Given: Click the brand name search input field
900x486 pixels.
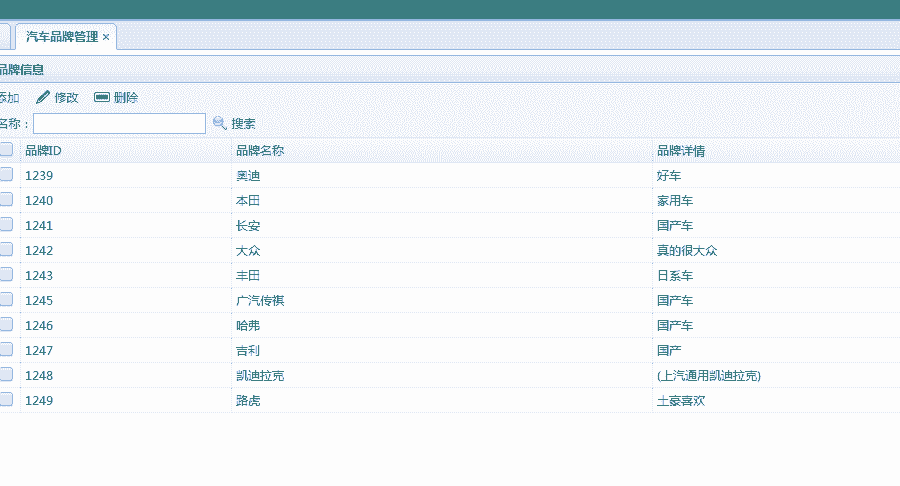Looking at the screenshot, I should click(x=119, y=123).
